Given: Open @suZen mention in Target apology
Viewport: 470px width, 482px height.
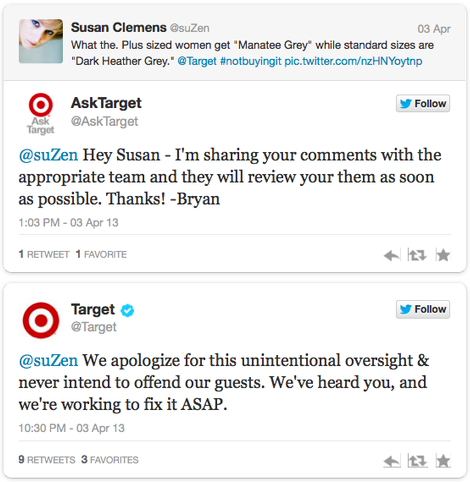Looking at the screenshot, I should click(48, 361).
